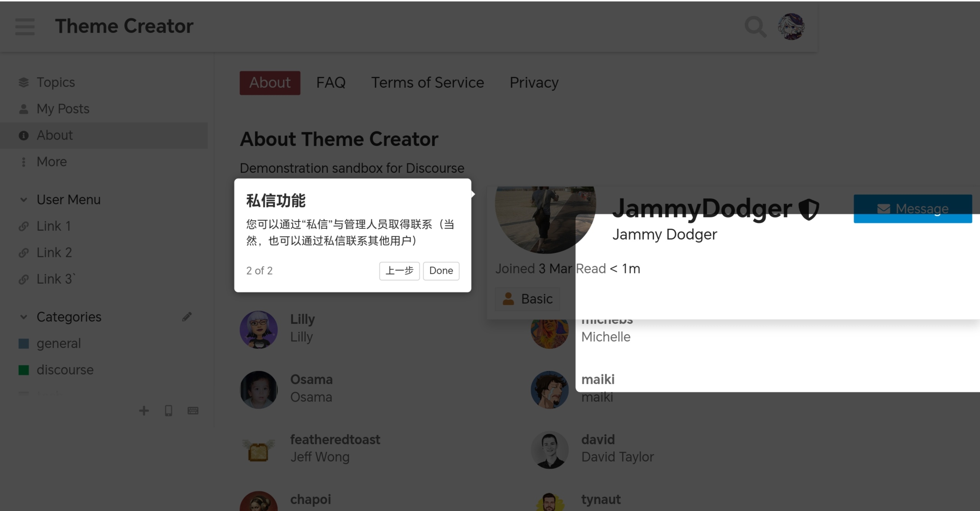
Task: Click the general category color square
Action: click(24, 343)
